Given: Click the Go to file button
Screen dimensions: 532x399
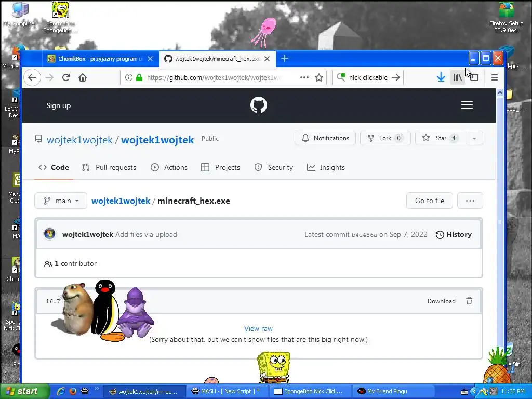Looking at the screenshot, I should [x=430, y=201].
